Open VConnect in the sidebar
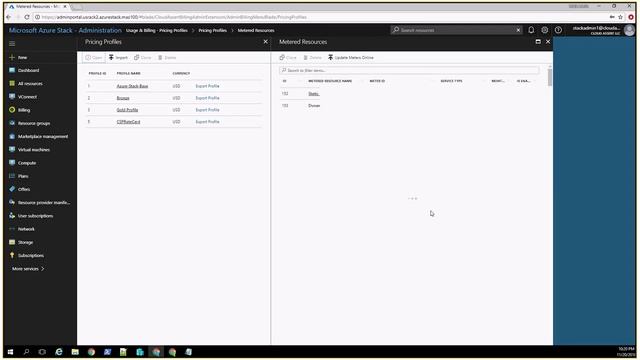Screen dimensions: 640x360 (x=27, y=97)
